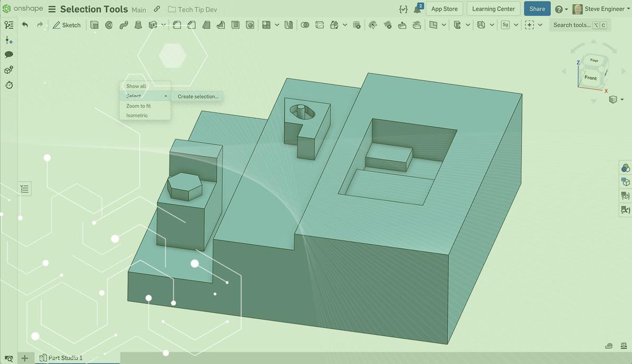
Task: Select Isometric from the context menu
Action: click(136, 115)
